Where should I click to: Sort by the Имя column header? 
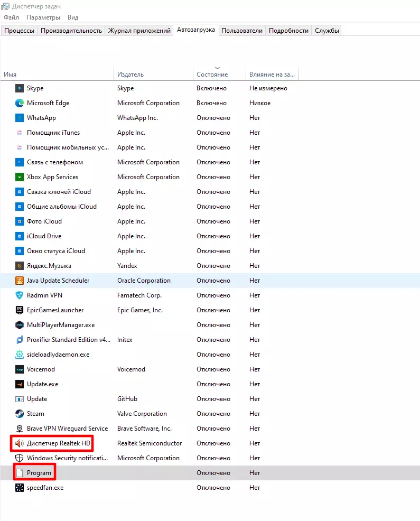[x=57, y=75]
